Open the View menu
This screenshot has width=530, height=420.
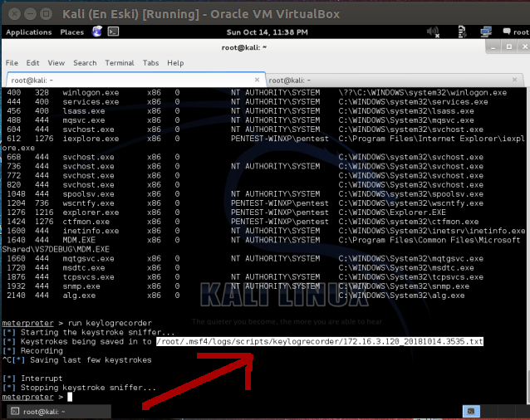coord(56,63)
